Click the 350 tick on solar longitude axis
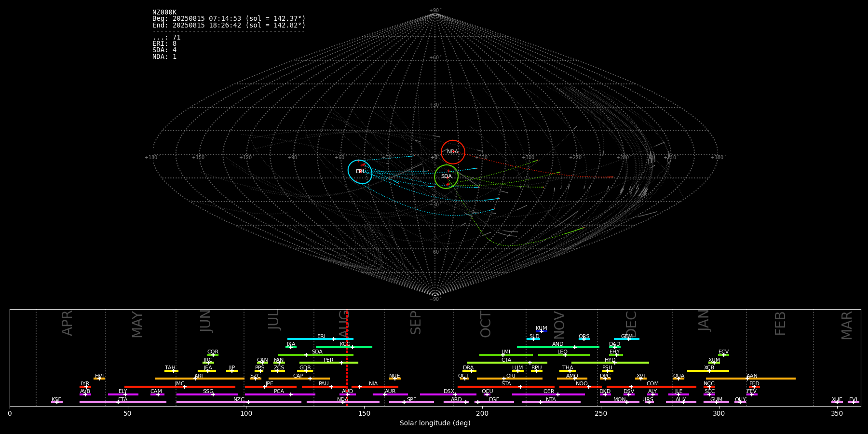 coord(837,414)
